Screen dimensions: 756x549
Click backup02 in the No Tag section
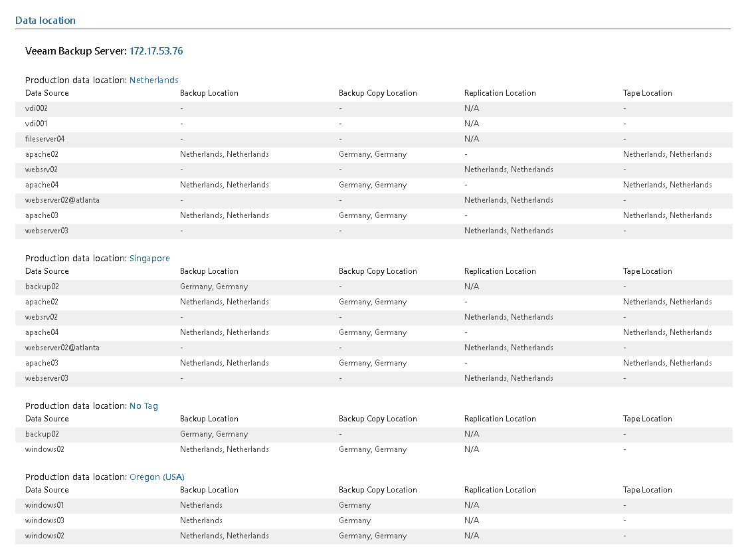(x=42, y=434)
